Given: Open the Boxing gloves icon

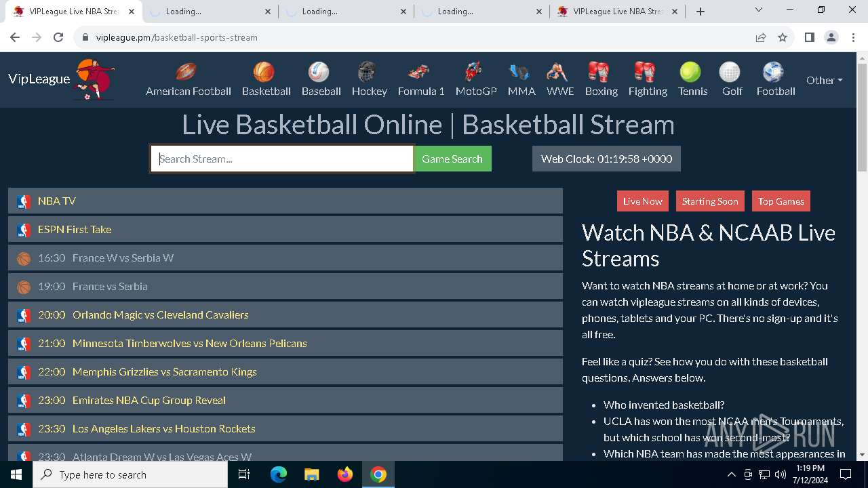Looking at the screenshot, I should (x=598, y=71).
